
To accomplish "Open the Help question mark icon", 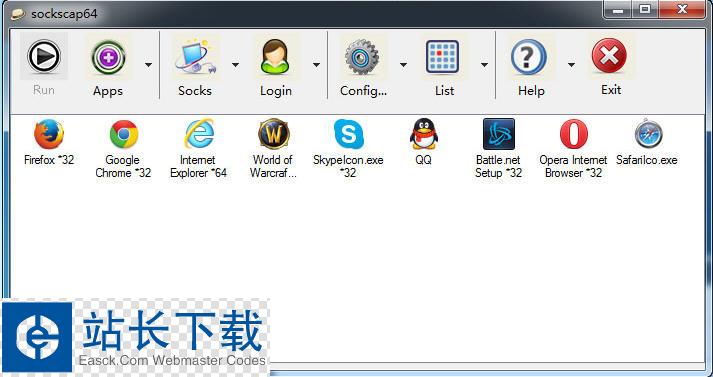I will point(528,57).
